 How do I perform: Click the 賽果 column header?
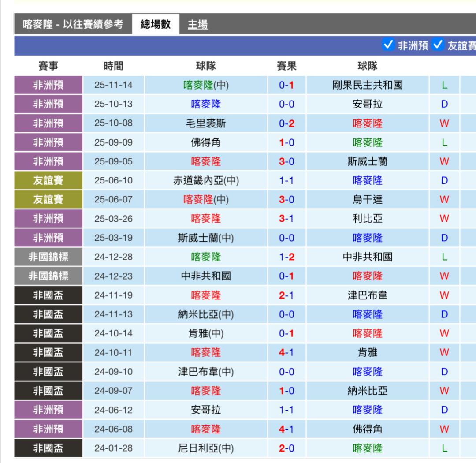pyautogui.click(x=286, y=66)
